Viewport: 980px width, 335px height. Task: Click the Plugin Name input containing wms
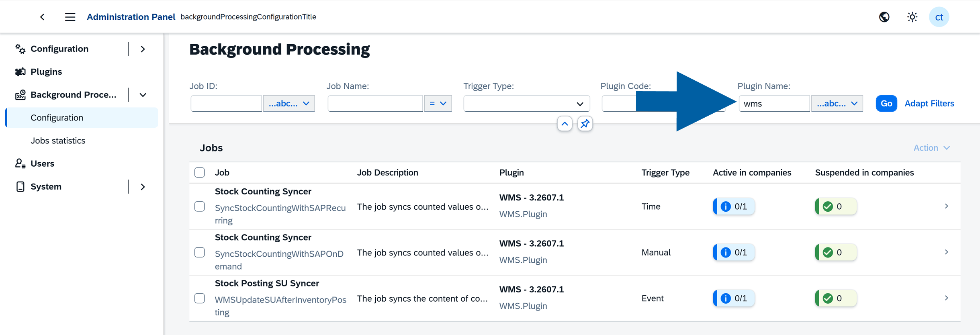pyautogui.click(x=774, y=104)
